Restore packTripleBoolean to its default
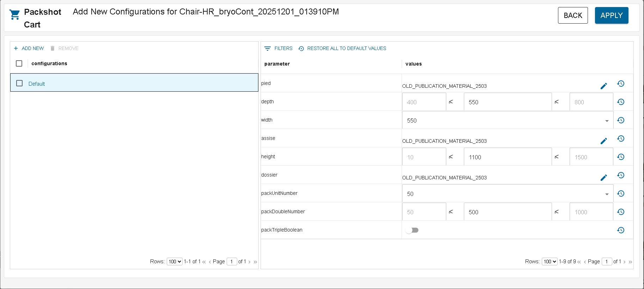644x289 pixels. (x=621, y=230)
